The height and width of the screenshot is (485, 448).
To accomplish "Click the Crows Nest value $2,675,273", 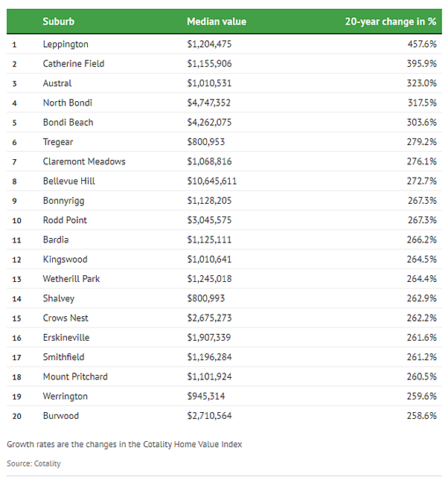I will pyautogui.click(x=209, y=318).
